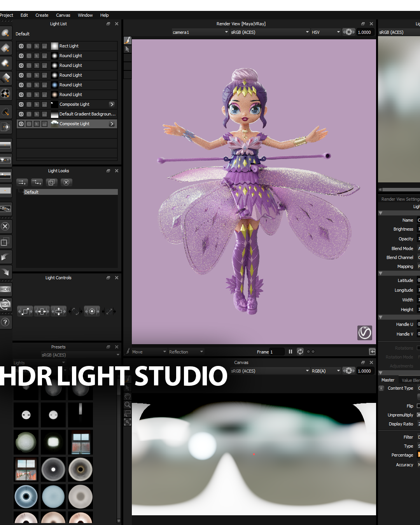The width and height of the screenshot is (420, 525).
Task: Select the arrow pointer tool in Render View
Action: pyautogui.click(x=127, y=49)
